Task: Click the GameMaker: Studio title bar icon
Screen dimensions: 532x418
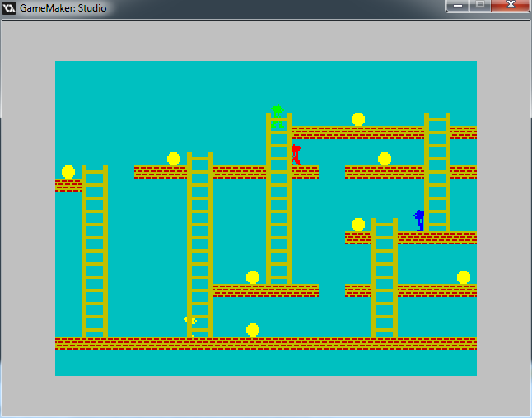Action: pyautogui.click(x=9, y=7)
